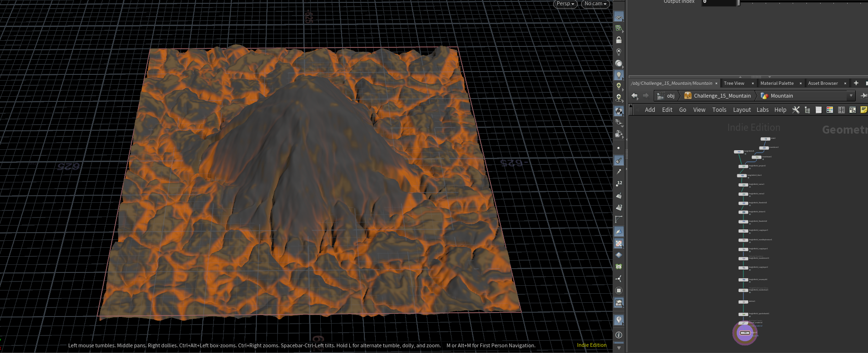Toggle the normal lighting bulb icon

pyautogui.click(x=619, y=75)
